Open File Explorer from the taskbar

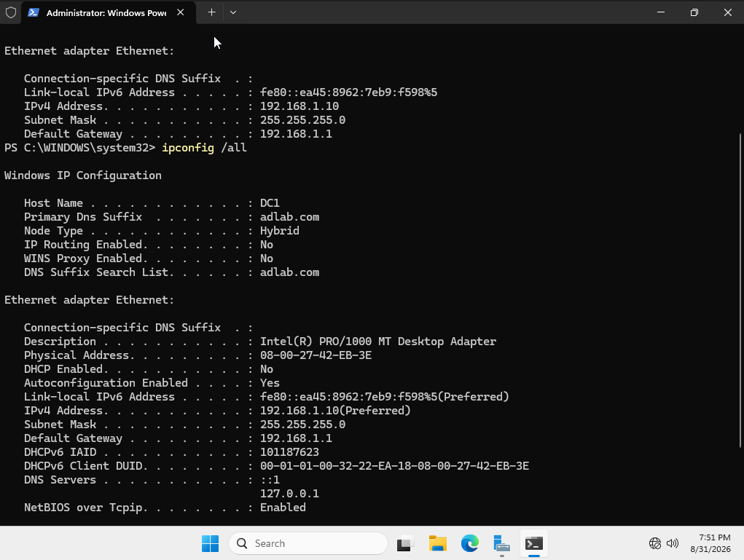pos(437,543)
